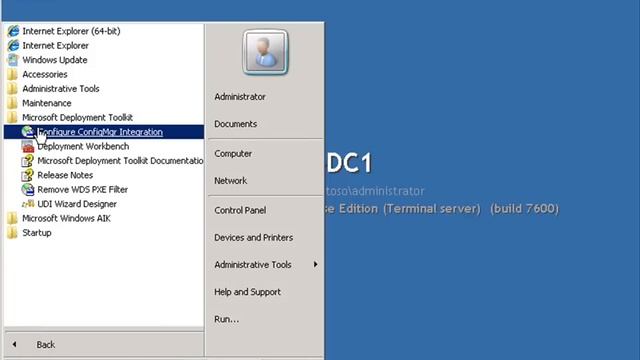Click the Back arrow icon
640x360 pixels.
click(14, 344)
